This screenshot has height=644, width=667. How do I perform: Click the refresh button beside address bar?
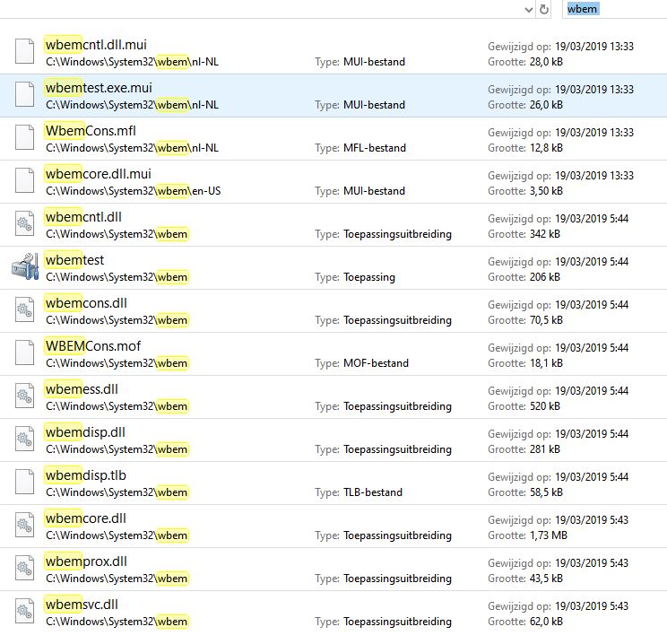[x=543, y=9]
